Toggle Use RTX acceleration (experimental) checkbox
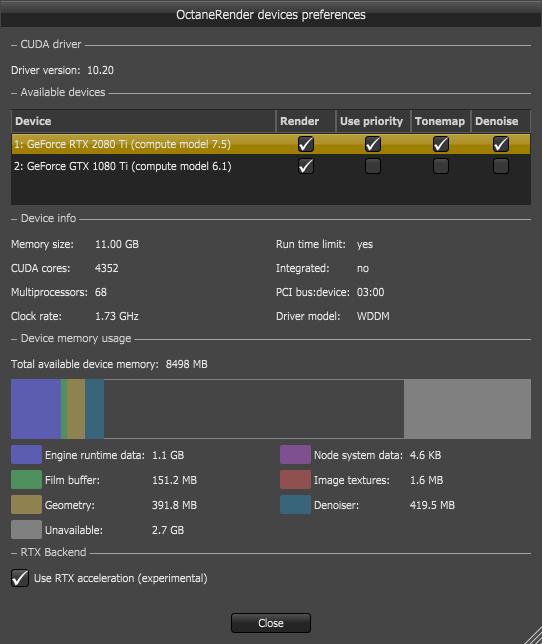Image resolution: width=542 pixels, height=644 pixels. click(20, 578)
